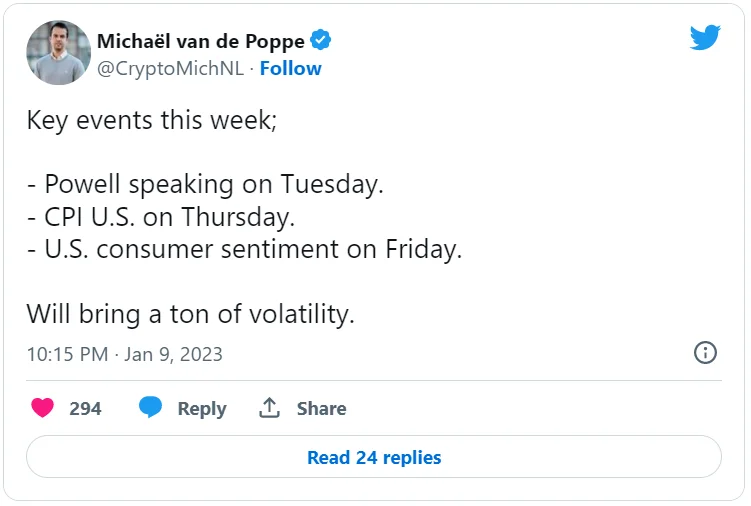This screenshot has width=751, height=506.
Task: Open the 10:15 PM Jan 9, 2023 timestamp
Action: click(124, 354)
